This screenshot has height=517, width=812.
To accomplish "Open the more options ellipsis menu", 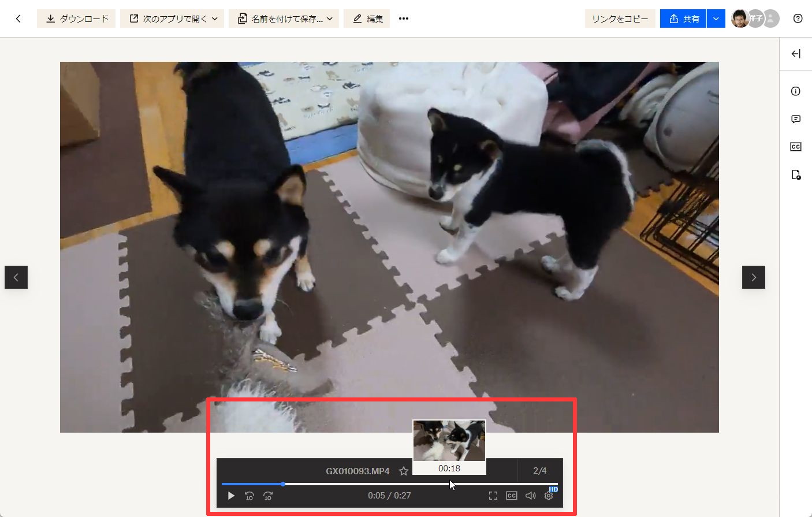I will [404, 18].
